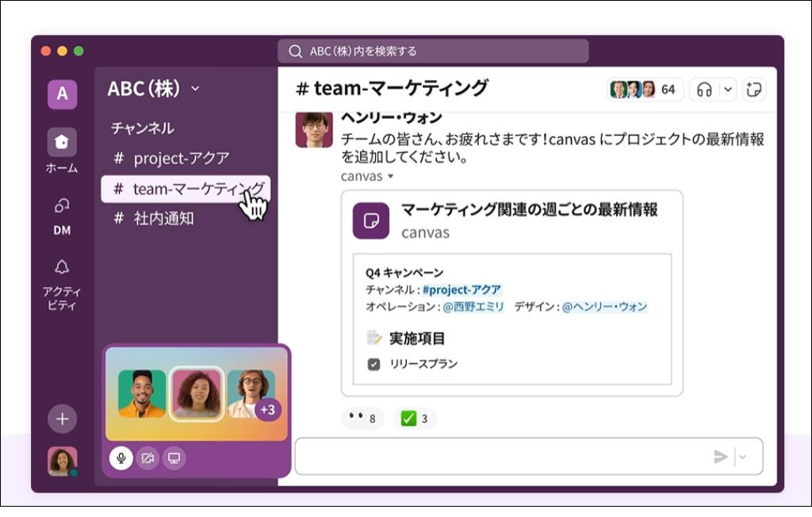
Task: Click the ヘンリー・ウォン sender name
Action: point(392,118)
